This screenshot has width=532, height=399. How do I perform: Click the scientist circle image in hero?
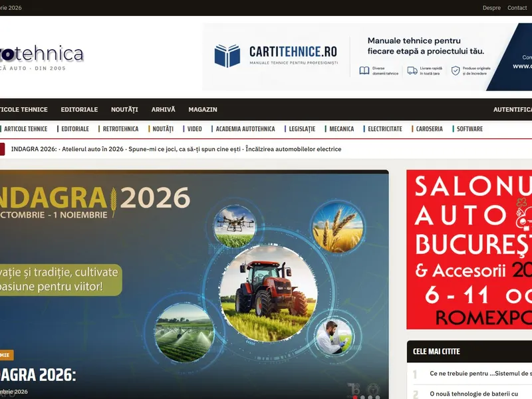click(334, 337)
